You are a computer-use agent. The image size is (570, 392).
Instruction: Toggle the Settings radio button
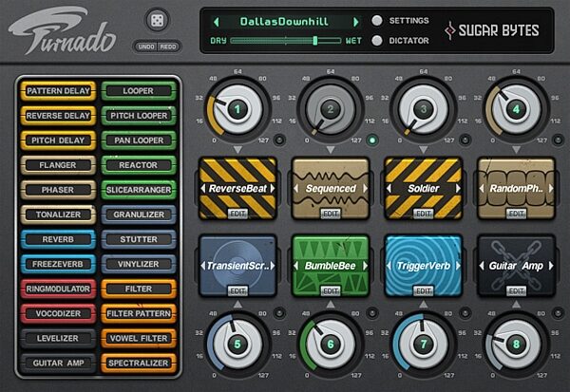coord(377,21)
